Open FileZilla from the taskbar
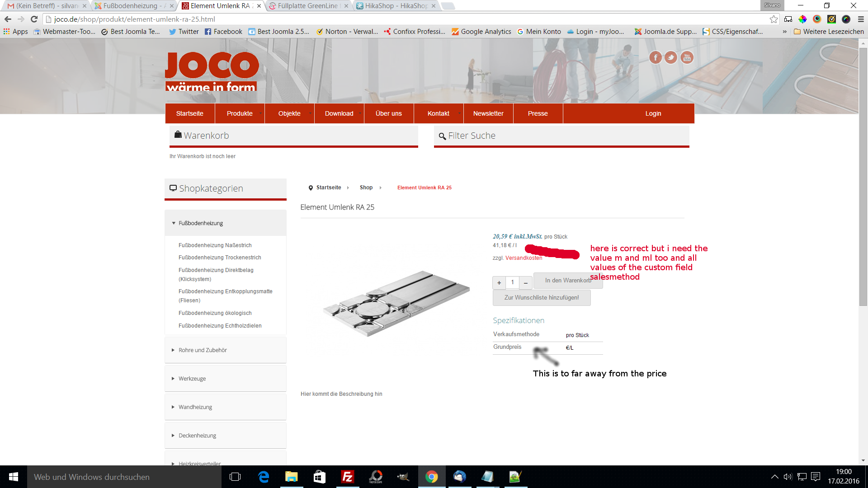 tap(347, 477)
